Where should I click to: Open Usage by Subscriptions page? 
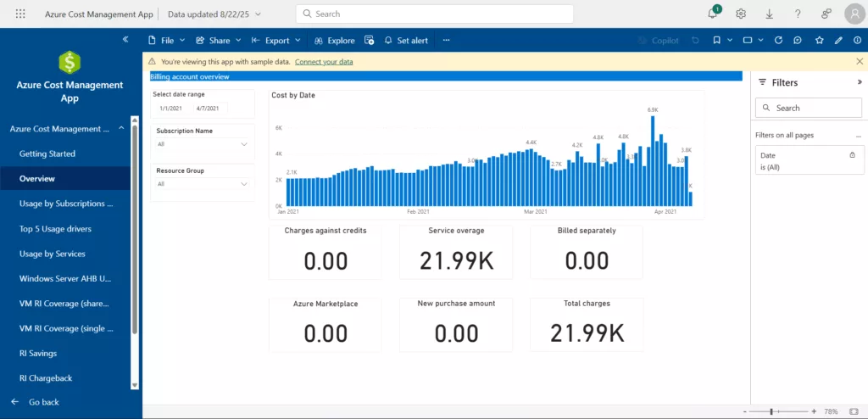[x=65, y=204]
